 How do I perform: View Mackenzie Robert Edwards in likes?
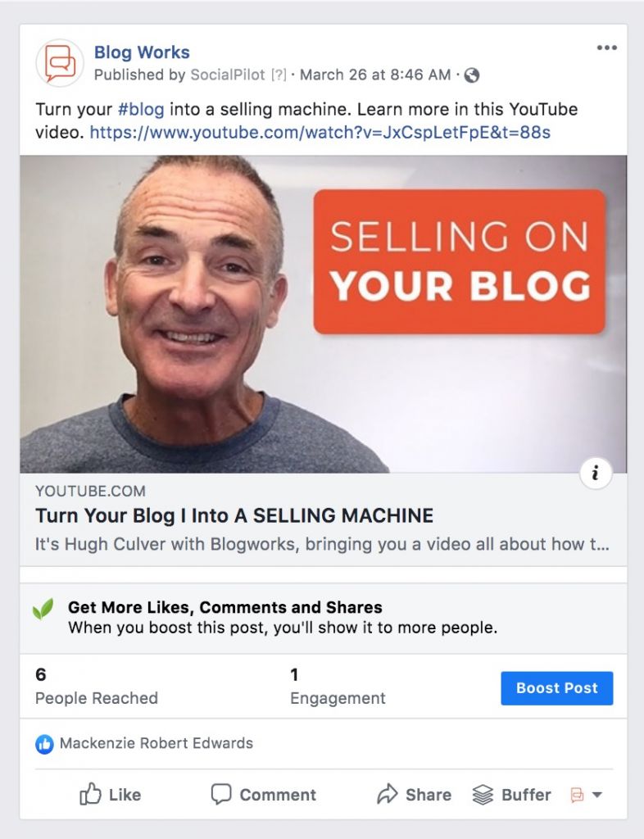[x=156, y=743]
